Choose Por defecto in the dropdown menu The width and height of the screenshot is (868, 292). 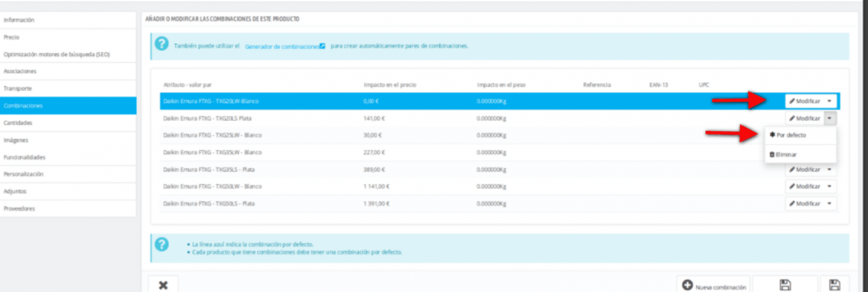click(x=800, y=135)
